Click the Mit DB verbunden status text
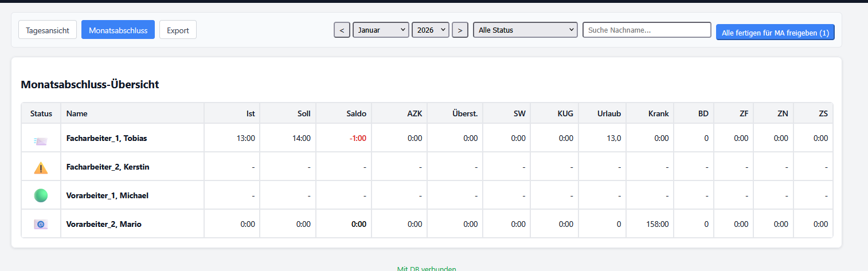 427,268
